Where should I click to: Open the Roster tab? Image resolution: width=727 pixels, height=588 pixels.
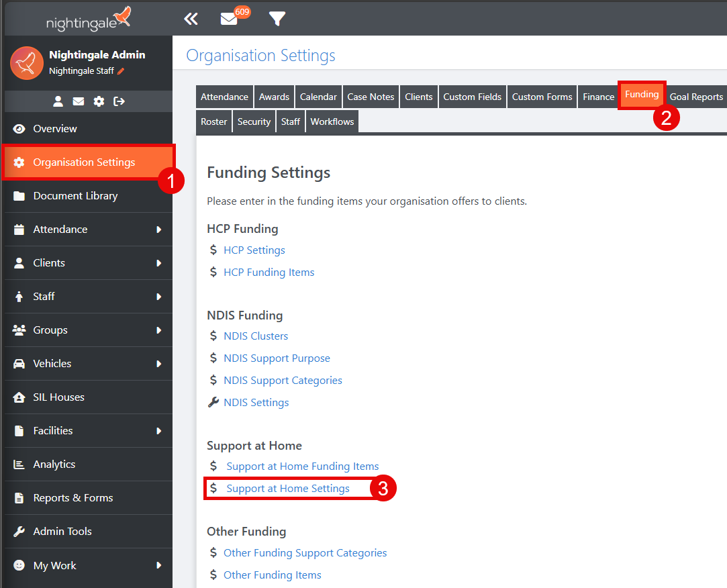[x=213, y=121]
